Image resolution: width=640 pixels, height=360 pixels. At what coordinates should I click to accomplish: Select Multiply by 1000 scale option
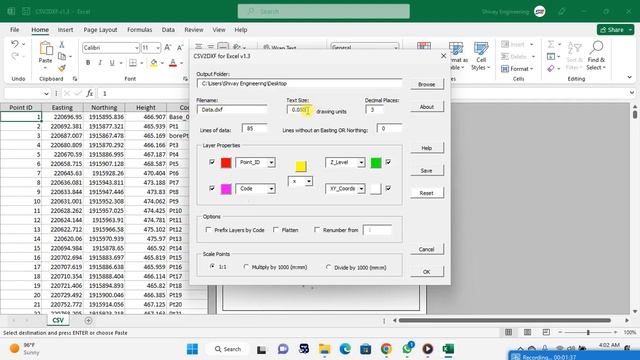click(x=246, y=267)
